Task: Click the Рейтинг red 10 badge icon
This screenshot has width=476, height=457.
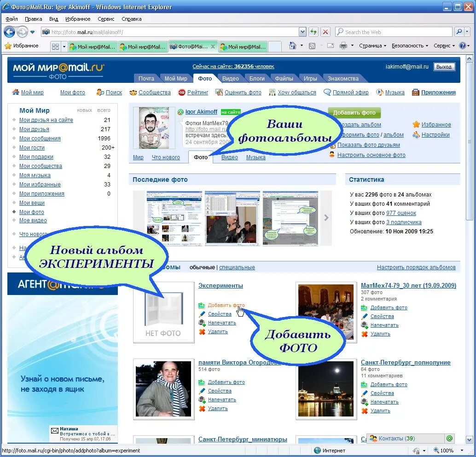Action: point(181,93)
